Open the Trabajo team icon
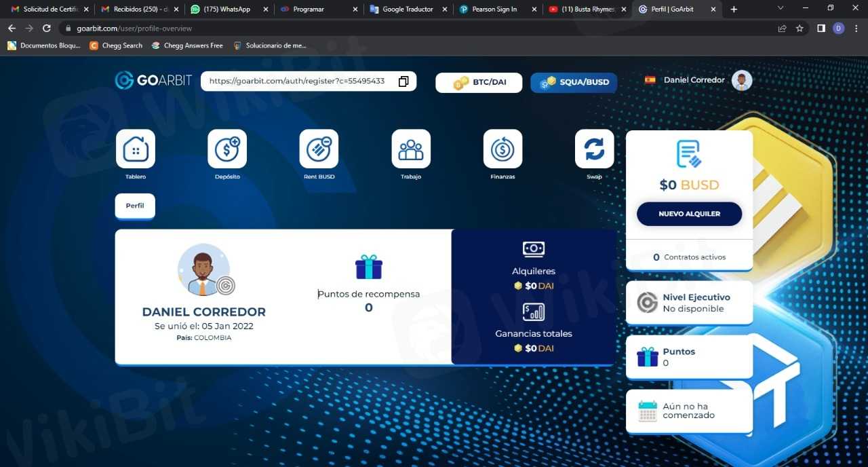The width and height of the screenshot is (868, 467). [x=411, y=149]
